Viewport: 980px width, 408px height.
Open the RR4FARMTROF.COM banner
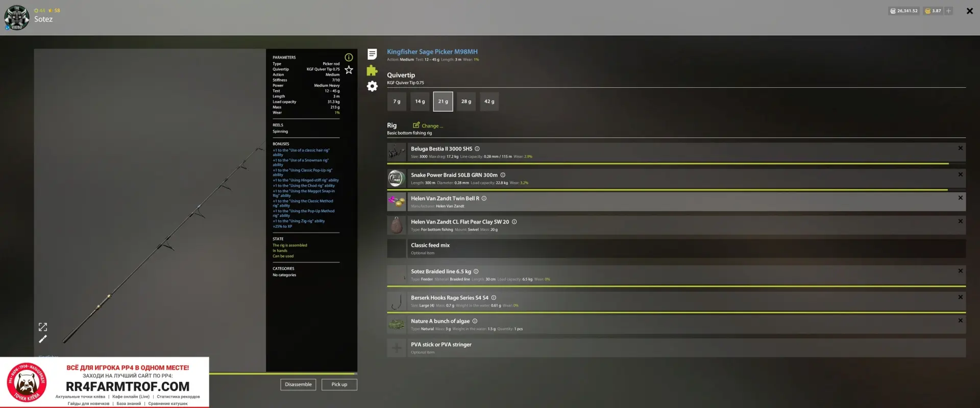coord(105,382)
